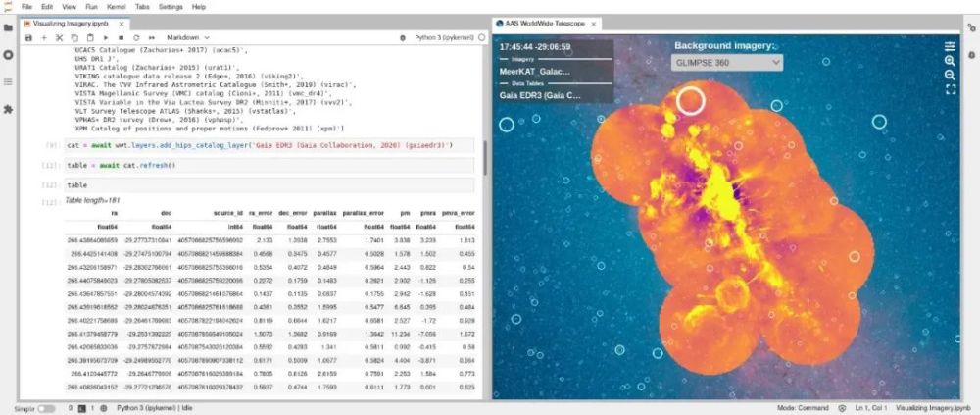Open the GLIMPSE 360 background imagery dropdown

[x=727, y=62]
